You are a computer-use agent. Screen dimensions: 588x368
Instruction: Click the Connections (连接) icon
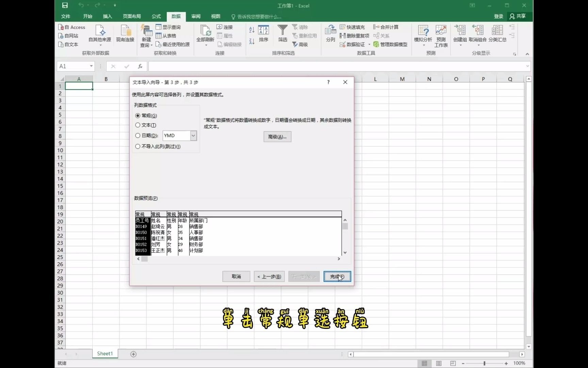click(x=225, y=27)
